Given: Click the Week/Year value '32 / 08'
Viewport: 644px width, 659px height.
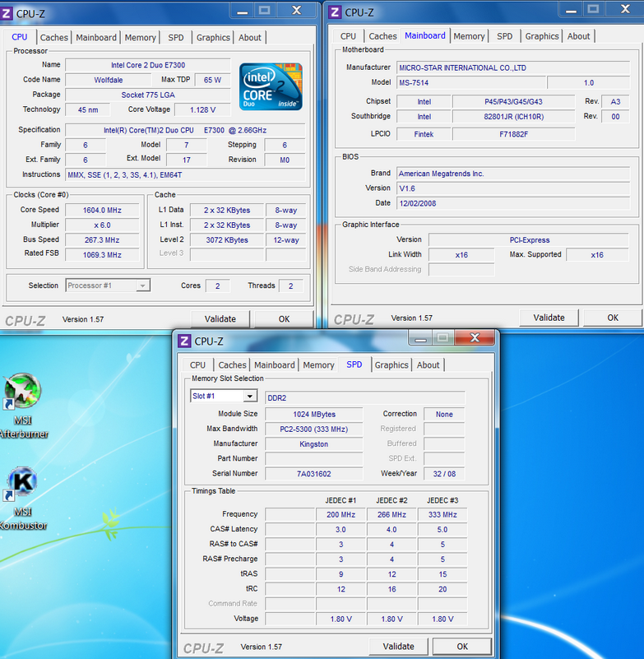Looking at the screenshot, I should (444, 474).
